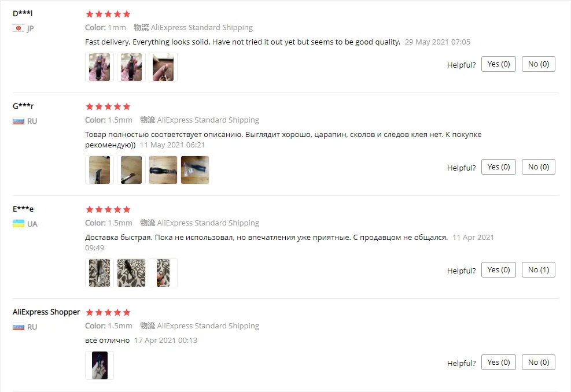571x392 pixels.
Task: Click the Japan flag icon by JP
Action: tap(18, 28)
